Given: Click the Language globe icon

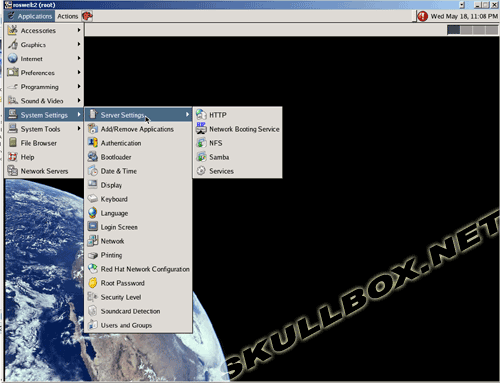Looking at the screenshot, I should 93,213.
